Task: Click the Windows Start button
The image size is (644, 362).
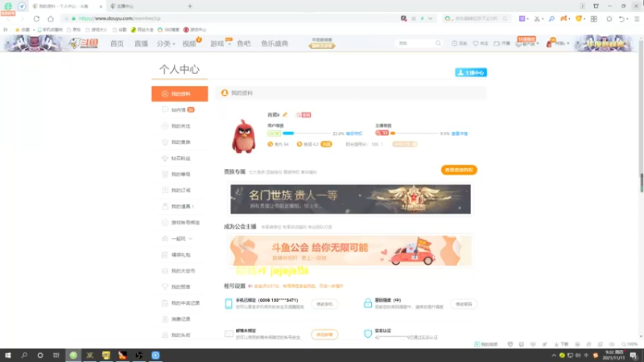Action: (8, 355)
